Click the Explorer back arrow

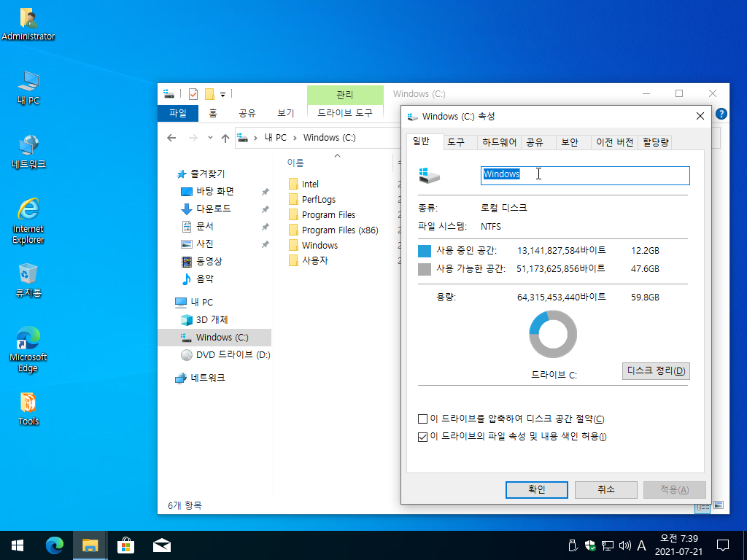(x=171, y=138)
